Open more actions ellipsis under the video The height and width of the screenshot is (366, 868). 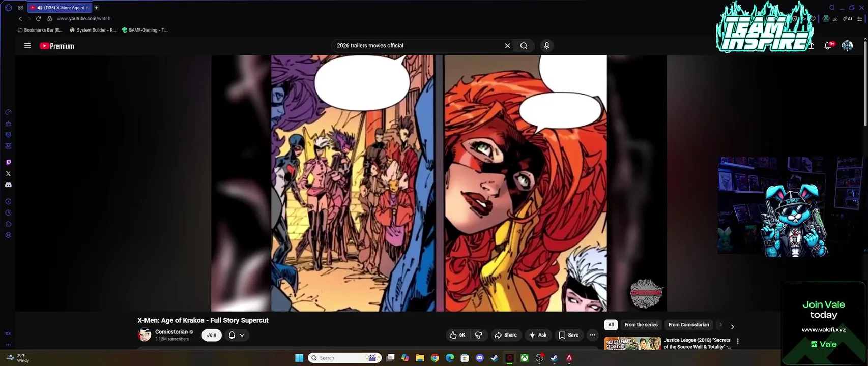click(592, 335)
